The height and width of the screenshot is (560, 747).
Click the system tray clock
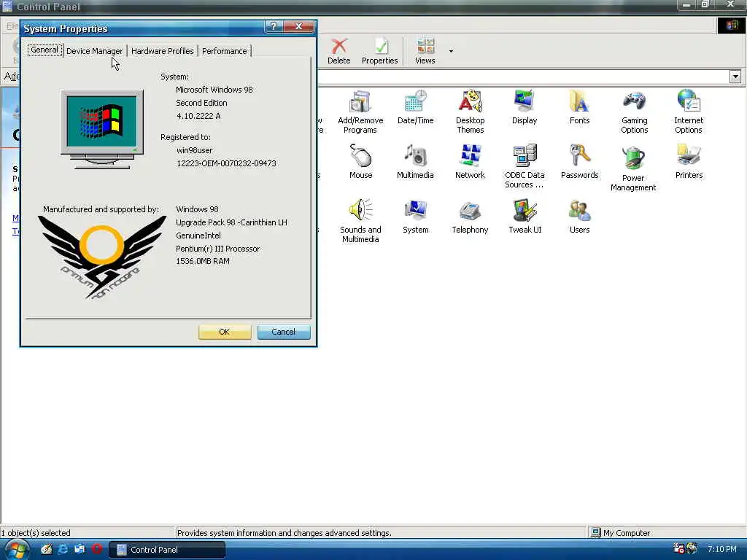point(721,549)
